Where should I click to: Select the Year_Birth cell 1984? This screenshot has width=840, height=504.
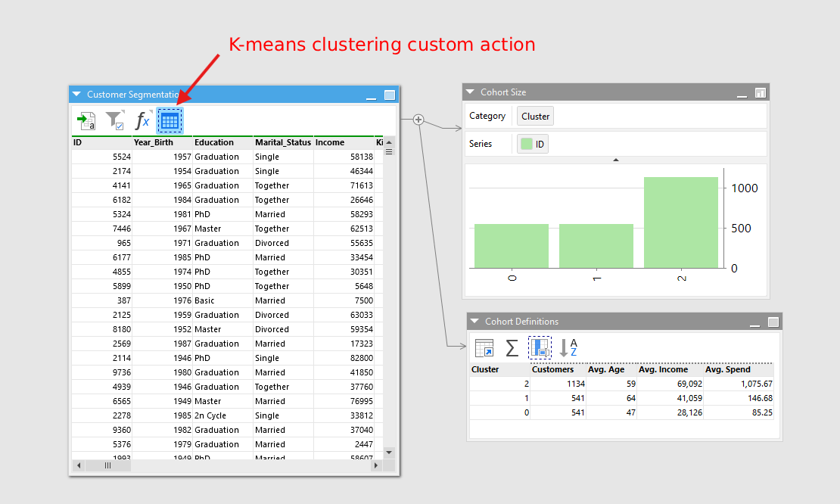click(162, 201)
